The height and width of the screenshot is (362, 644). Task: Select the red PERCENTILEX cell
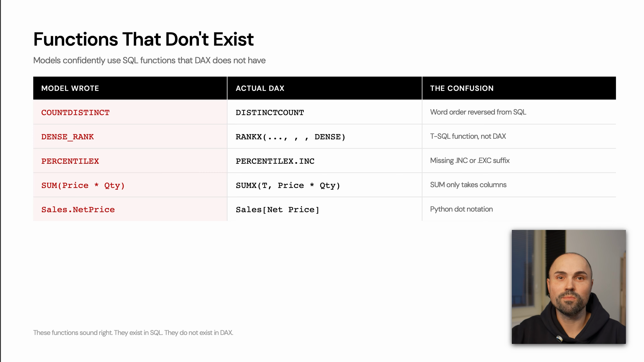[x=70, y=161]
